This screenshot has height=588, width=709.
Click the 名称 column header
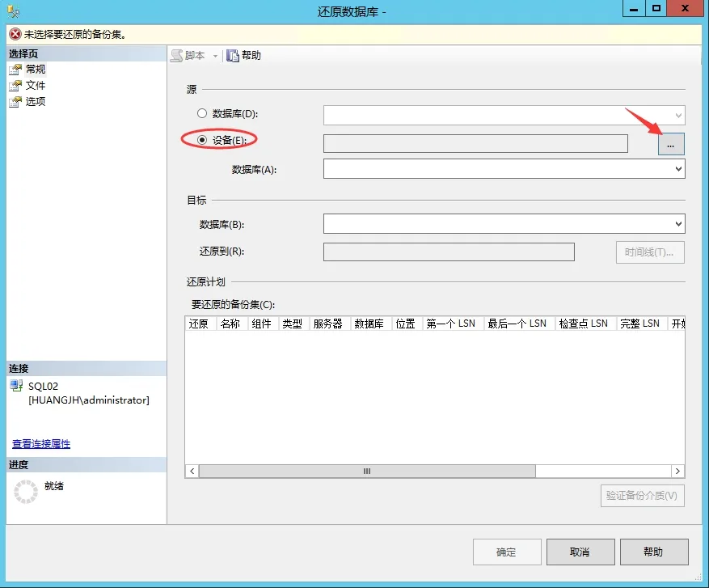pos(232,324)
